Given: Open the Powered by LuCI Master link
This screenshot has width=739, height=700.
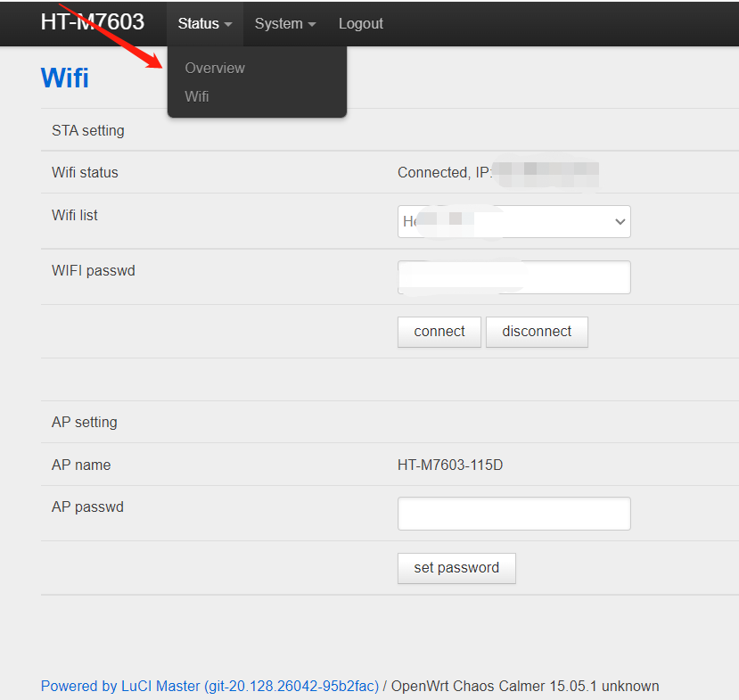Looking at the screenshot, I should coord(209,686).
